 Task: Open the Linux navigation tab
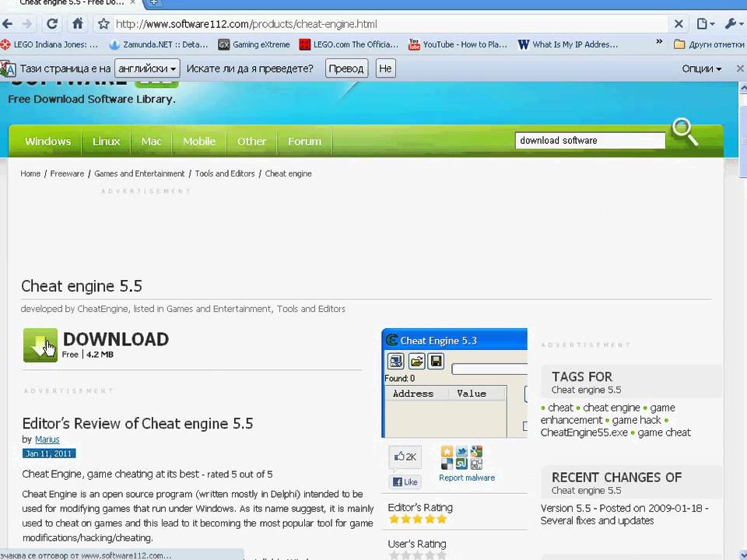pos(107,142)
